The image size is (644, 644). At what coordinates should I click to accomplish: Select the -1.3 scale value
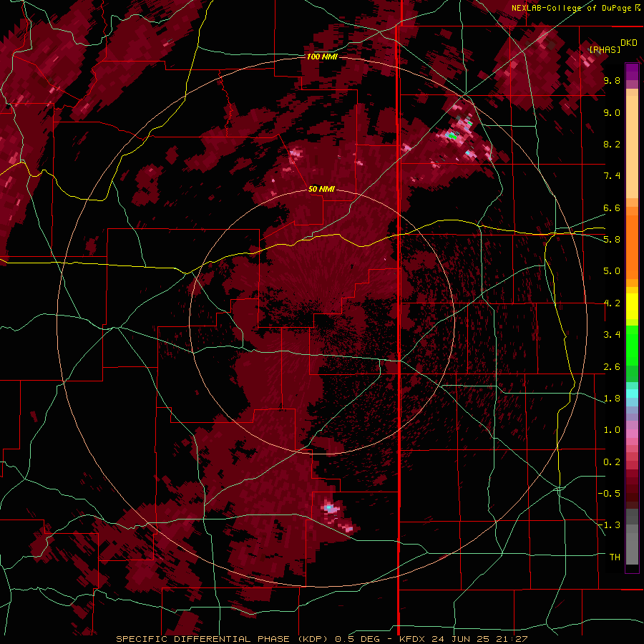tap(610, 525)
